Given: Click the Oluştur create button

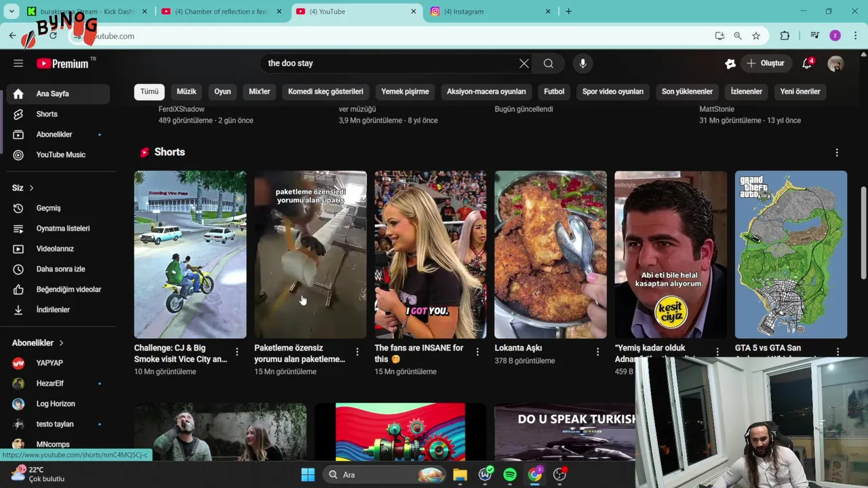Looking at the screenshot, I should point(765,63).
